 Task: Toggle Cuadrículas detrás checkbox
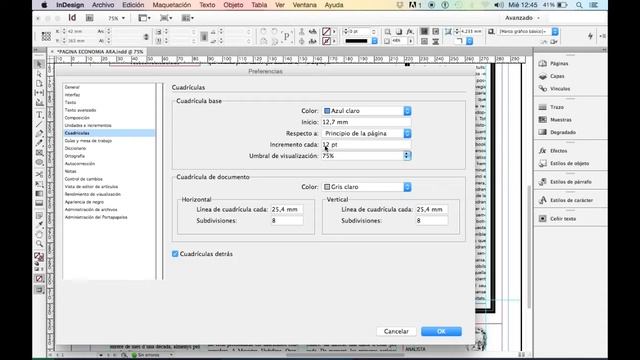click(x=175, y=254)
